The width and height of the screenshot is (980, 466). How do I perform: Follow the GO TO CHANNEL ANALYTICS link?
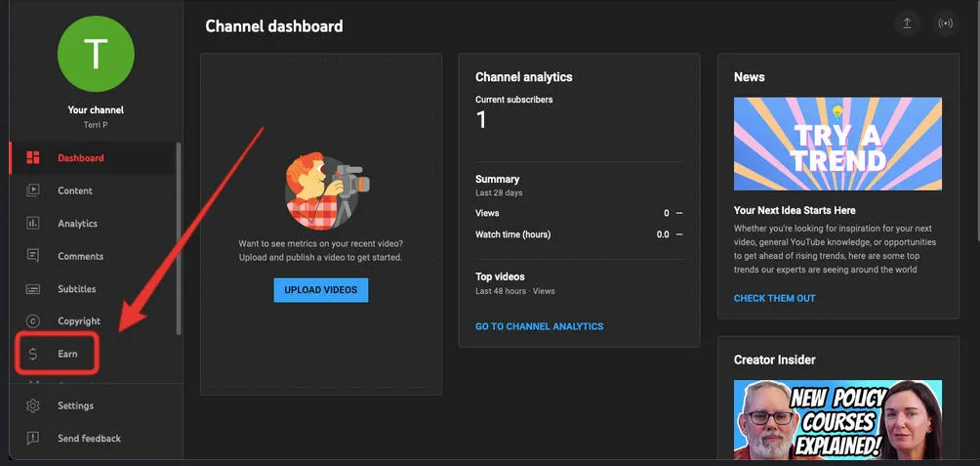[540, 326]
